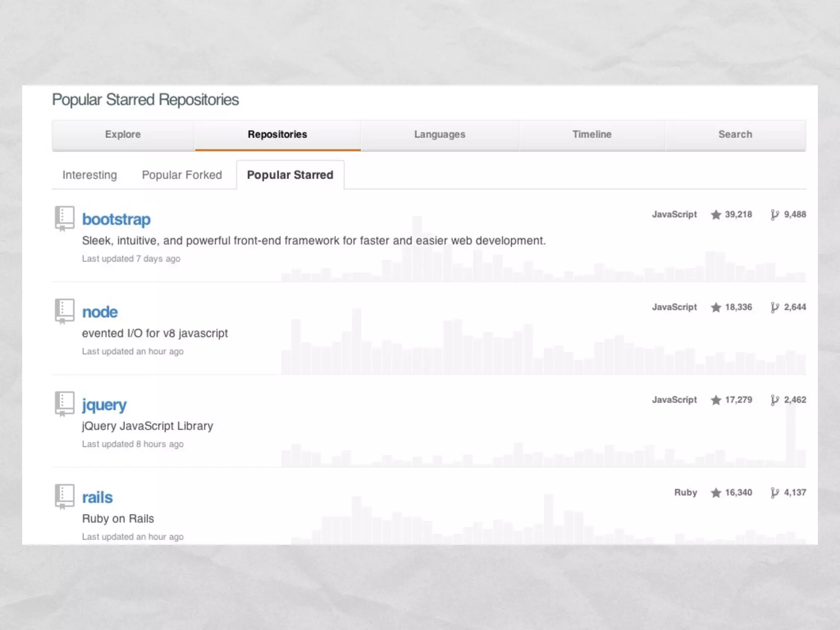Click jquery fork count 2,462
840x630 pixels.
coord(795,400)
